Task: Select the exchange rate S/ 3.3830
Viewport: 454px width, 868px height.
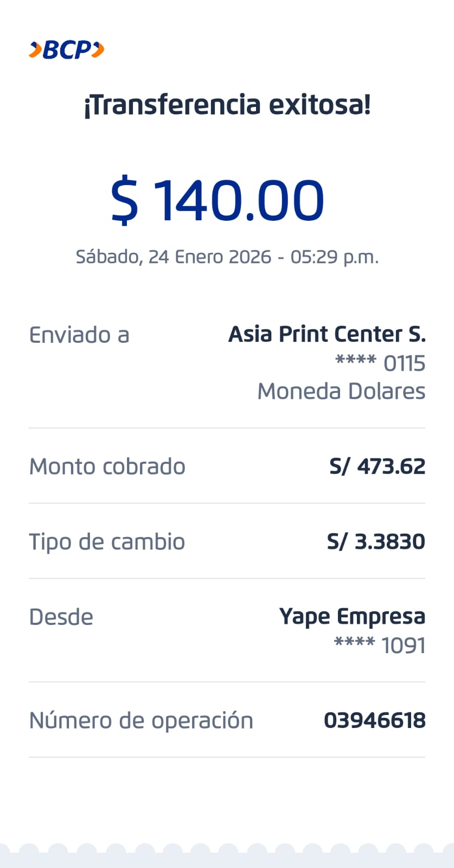Action: [376, 541]
